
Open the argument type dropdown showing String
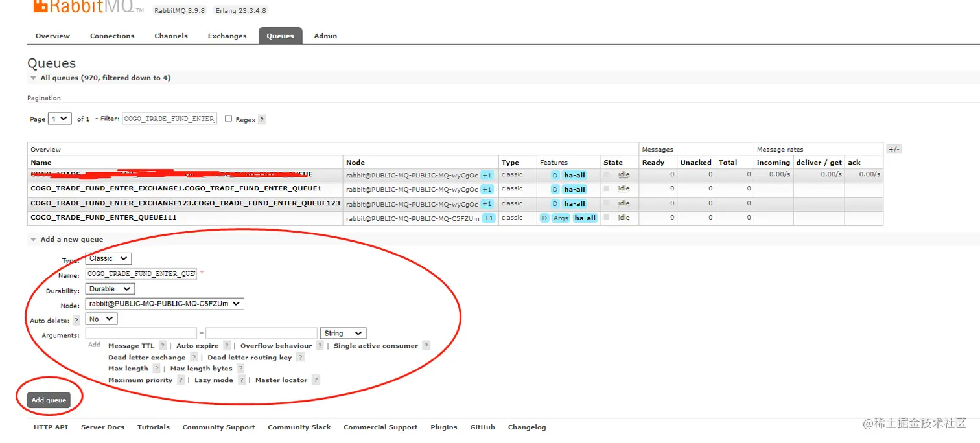pyautogui.click(x=344, y=334)
